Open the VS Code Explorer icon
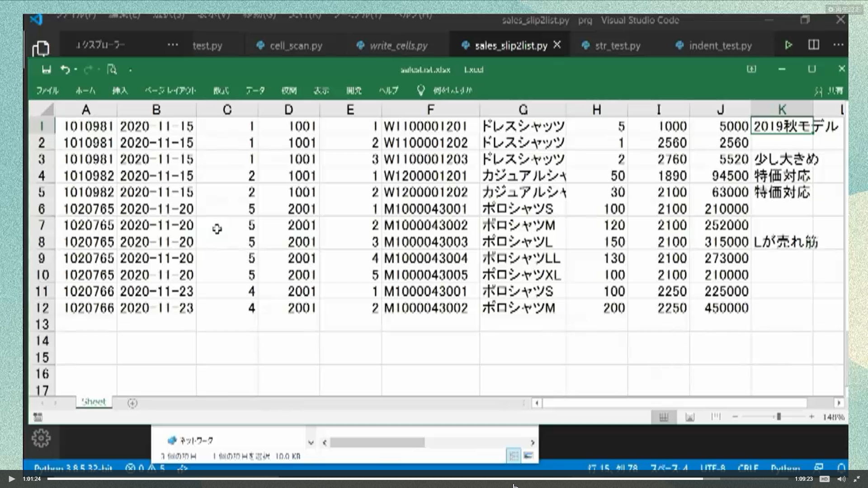This screenshot has height=488, width=868. point(41,48)
